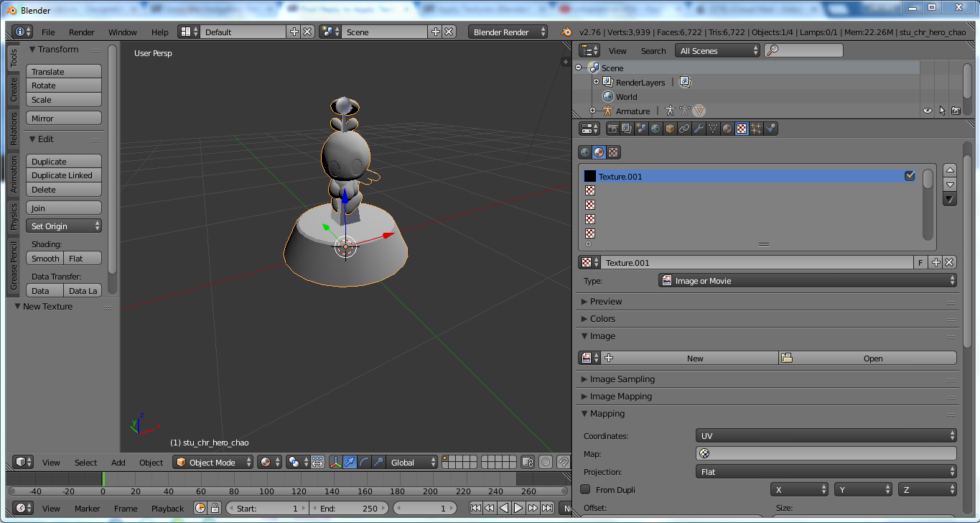Open the Blender Render engine dropdown

tap(508, 32)
